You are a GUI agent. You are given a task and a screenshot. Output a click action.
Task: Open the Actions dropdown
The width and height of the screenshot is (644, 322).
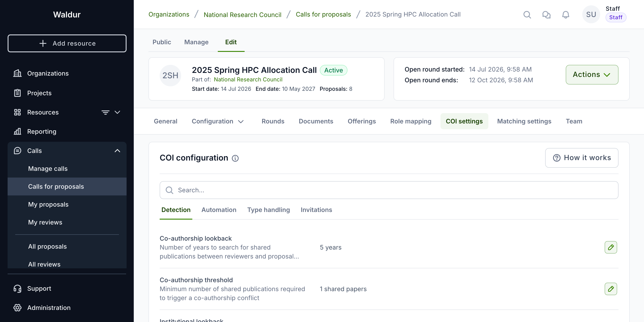coord(592,75)
